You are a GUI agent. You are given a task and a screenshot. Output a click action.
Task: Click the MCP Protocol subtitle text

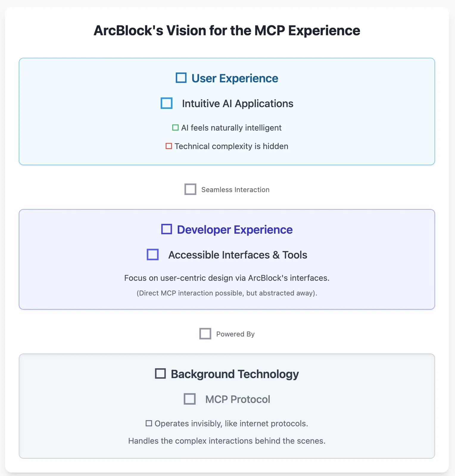238,399
